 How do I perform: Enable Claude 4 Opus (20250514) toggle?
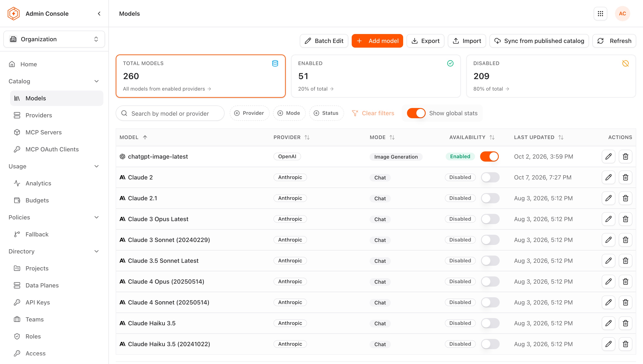tap(490, 282)
